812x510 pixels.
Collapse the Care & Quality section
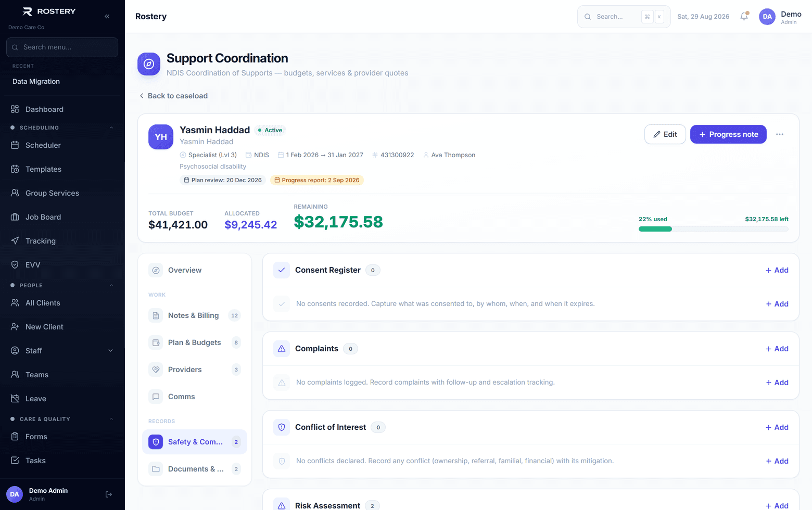click(x=62, y=419)
